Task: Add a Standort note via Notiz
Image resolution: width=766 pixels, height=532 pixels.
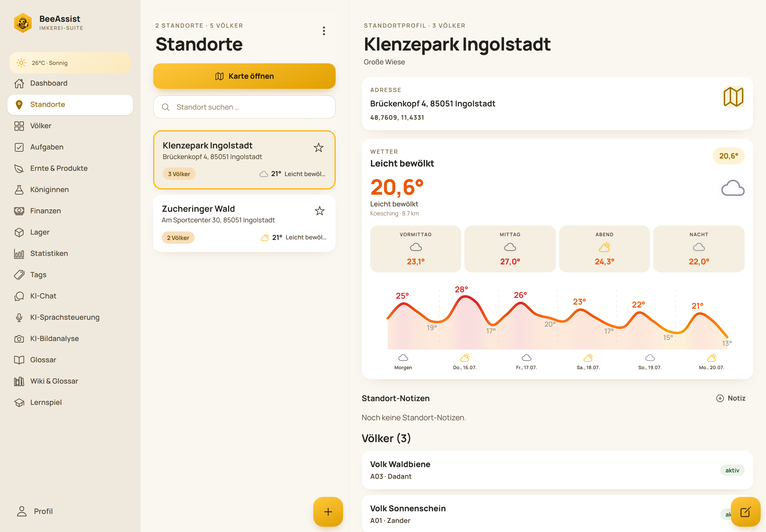Action: click(x=731, y=398)
